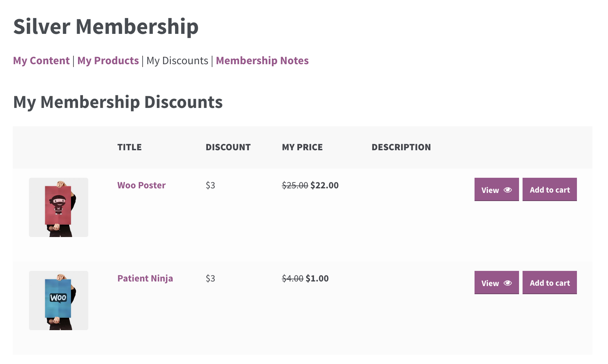The width and height of the screenshot is (608, 364).
Task: Open the Patient Ninja title link
Action: [x=145, y=278]
